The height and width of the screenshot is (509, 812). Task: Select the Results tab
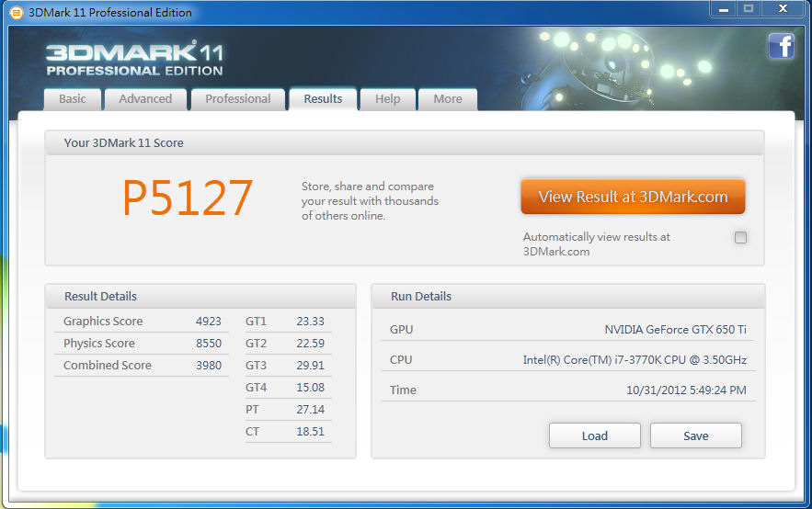[x=323, y=99]
